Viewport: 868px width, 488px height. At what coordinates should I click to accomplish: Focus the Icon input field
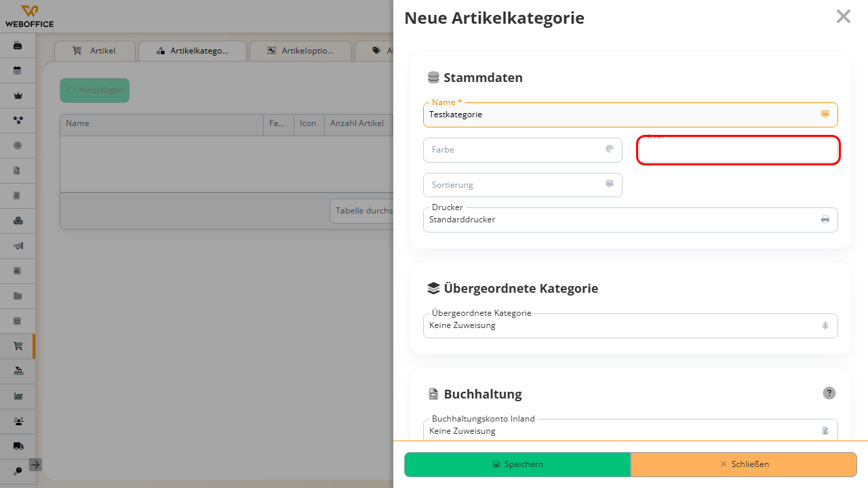click(x=738, y=150)
